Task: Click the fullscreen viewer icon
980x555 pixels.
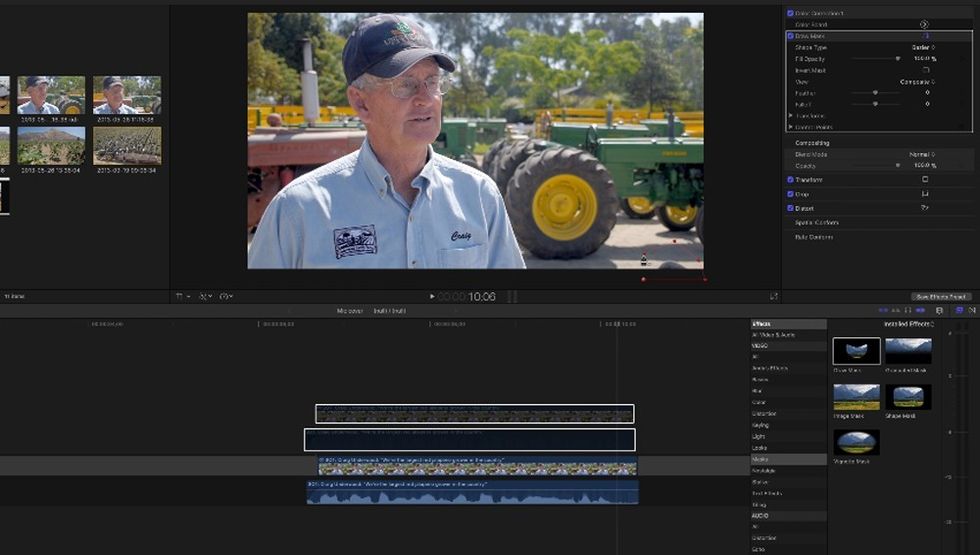Action: click(774, 296)
